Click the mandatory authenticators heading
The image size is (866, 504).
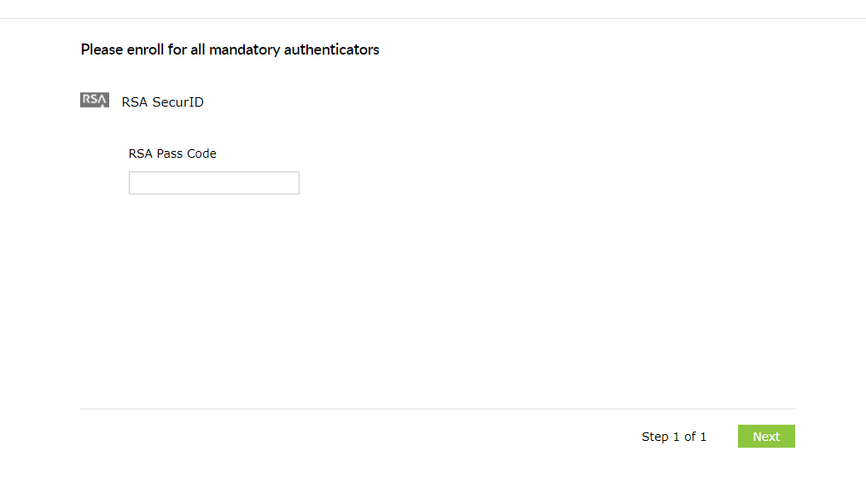(x=230, y=49)
